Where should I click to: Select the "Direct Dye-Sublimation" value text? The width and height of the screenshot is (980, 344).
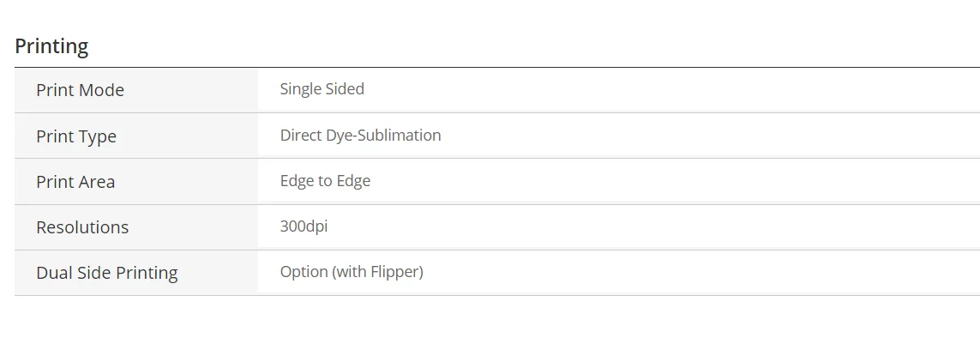point(360,136)
